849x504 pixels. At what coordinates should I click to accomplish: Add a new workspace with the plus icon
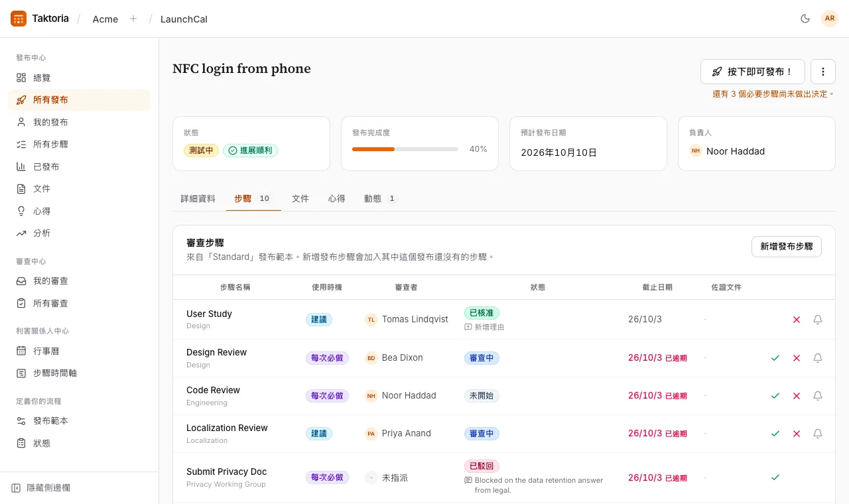(133, 19)
